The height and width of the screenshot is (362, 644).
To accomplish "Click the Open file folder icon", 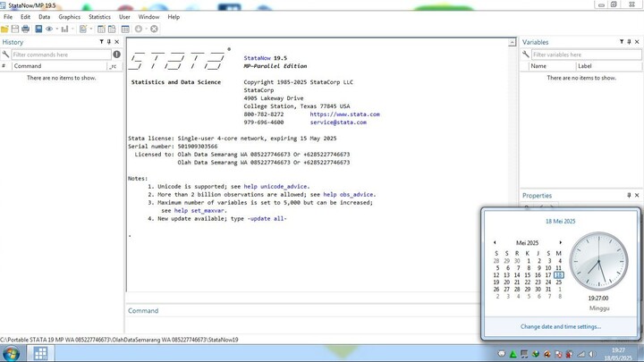I will 4,29.
